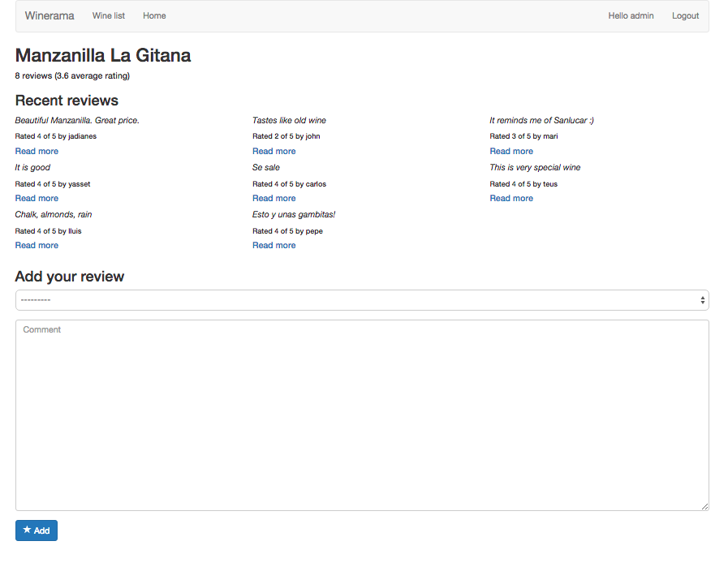Read more of jadianes's review
728x567 pixels.
(37, 151)
